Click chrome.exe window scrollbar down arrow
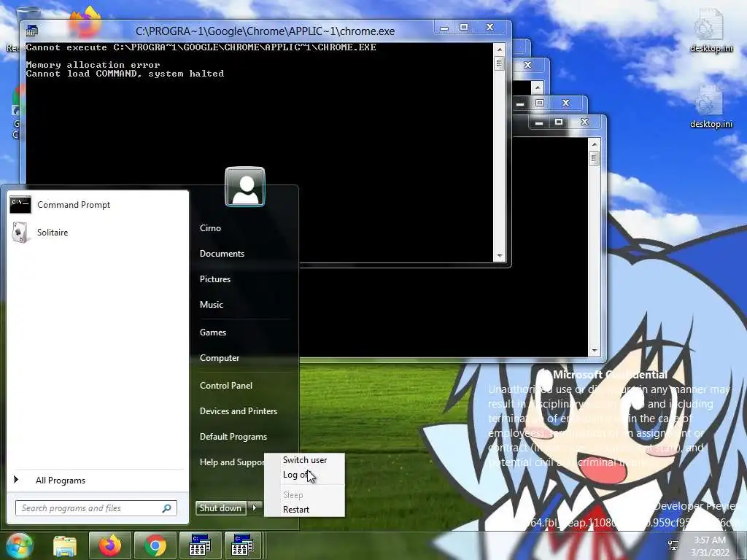747x560 pixels. point(499,256)
